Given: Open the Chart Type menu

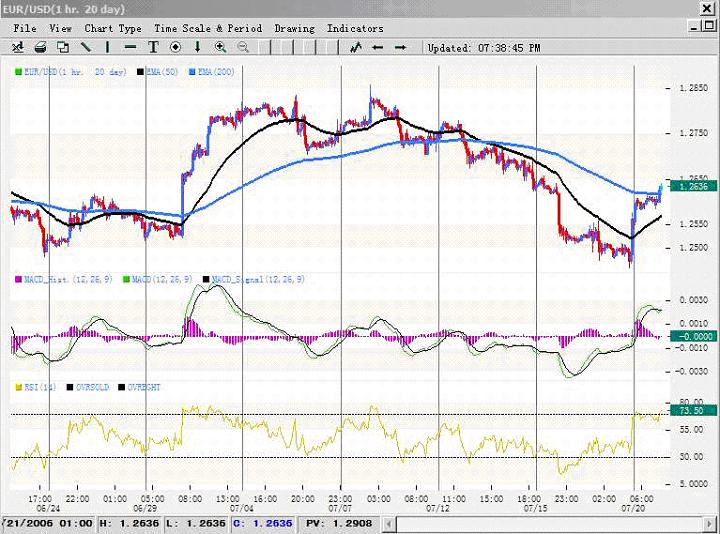Looking at the screenshot, I should pos(113,29).
